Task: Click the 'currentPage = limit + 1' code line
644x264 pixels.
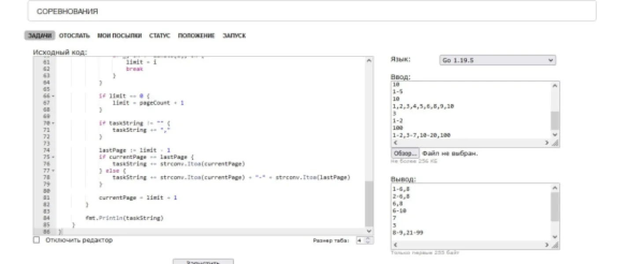Action: (138, 198)
